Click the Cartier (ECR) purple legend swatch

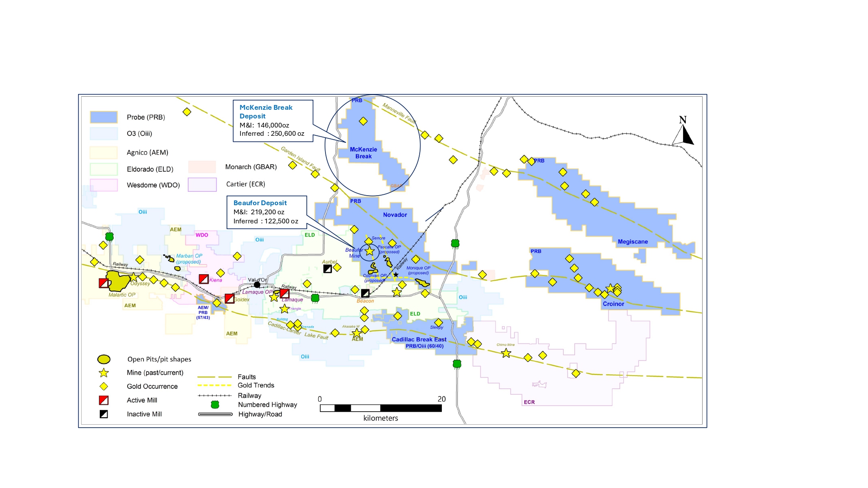(x=202, y=184)
